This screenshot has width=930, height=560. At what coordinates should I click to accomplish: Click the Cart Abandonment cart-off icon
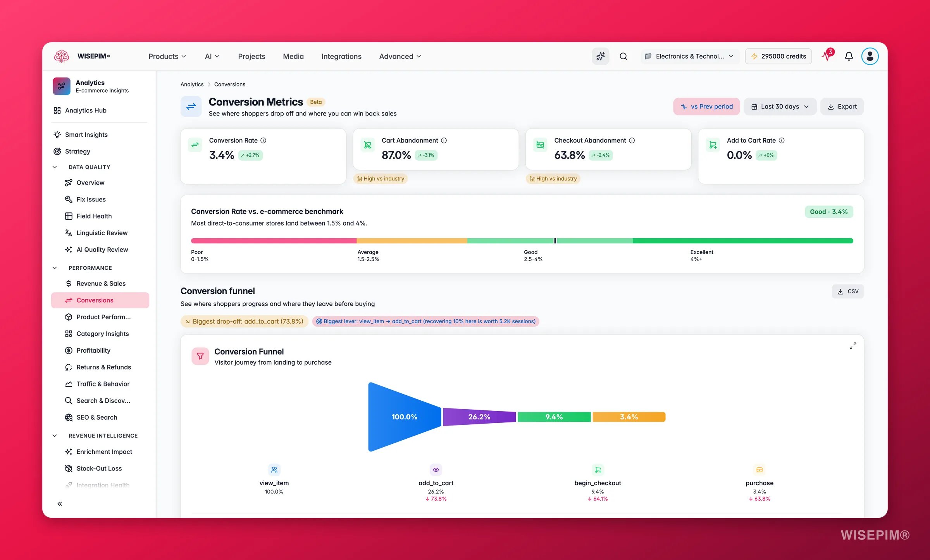pyautogui.click(x=368, y=145)
